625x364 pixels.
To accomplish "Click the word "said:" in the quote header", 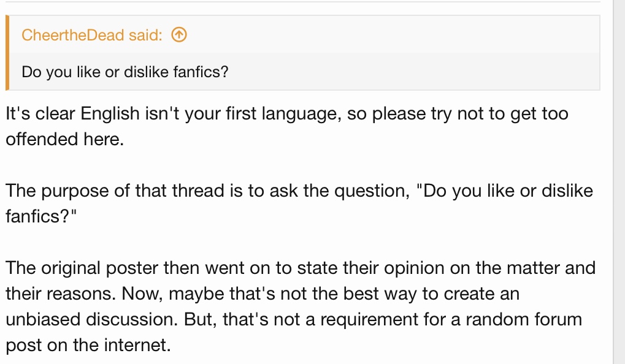I will pyautogui.click(x=145, y=35).
